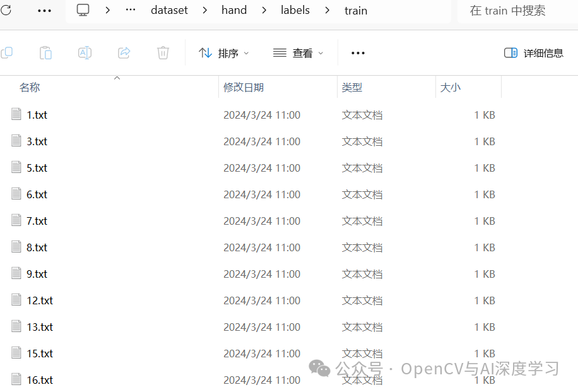Sort files by the 大小 column header
Screen dimensions: 578x392
(451, 88)
